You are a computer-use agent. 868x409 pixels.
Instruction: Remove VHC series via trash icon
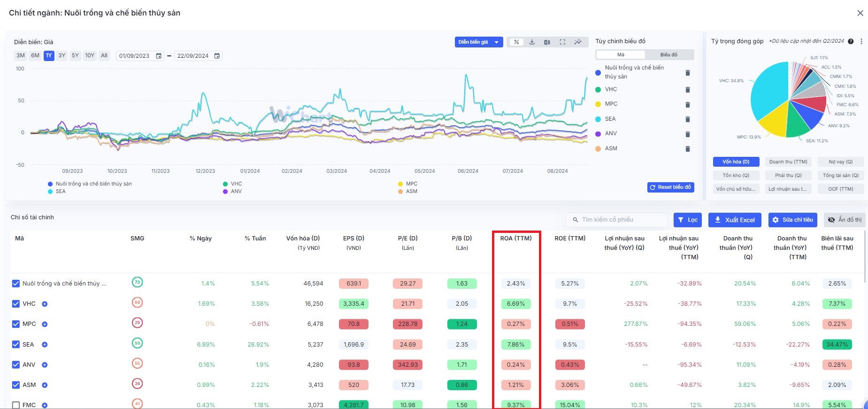[688, 90]
